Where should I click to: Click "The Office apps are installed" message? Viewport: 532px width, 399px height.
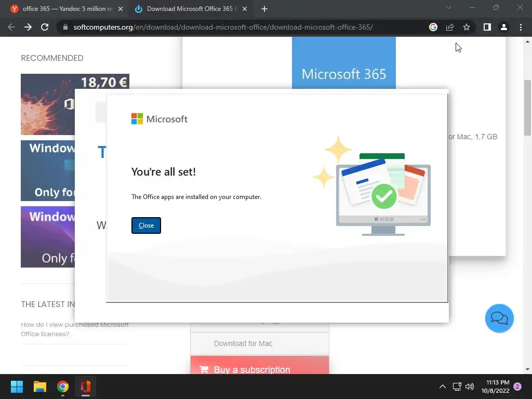coord(196,197)
